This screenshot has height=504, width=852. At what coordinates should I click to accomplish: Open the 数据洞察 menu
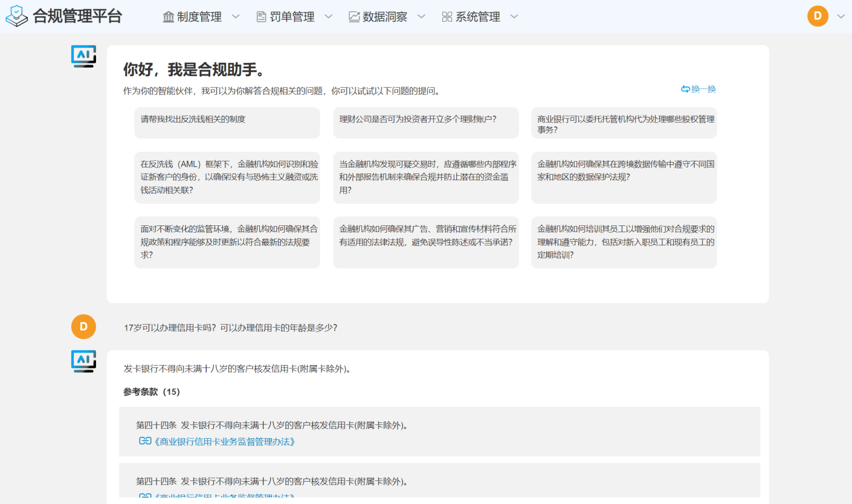point(385,17)
